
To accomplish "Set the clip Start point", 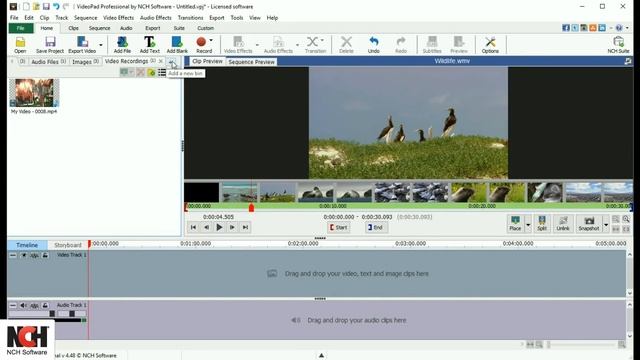I will point(338,227).
